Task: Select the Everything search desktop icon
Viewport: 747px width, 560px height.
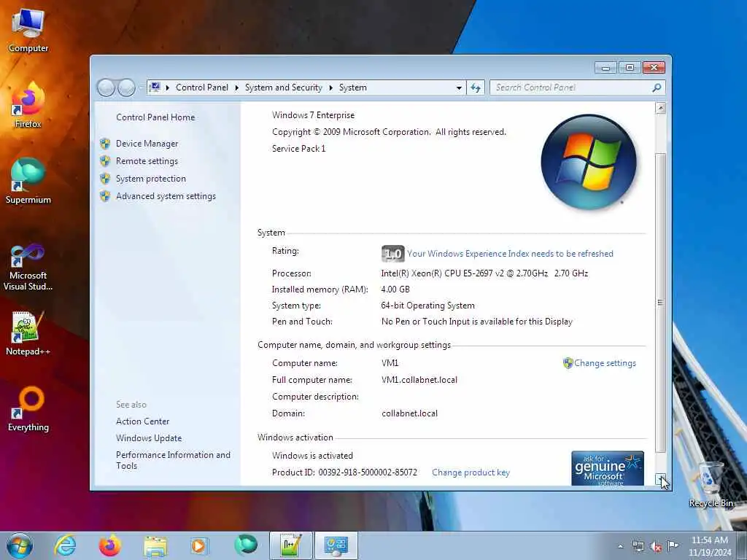Action: pyautogui.click(x=28, y=408)
